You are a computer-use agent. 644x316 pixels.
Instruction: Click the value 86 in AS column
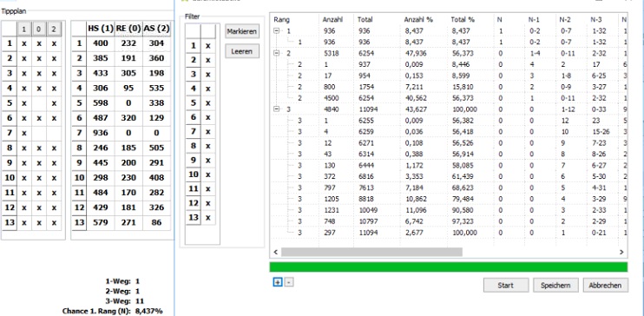[156, 223]
